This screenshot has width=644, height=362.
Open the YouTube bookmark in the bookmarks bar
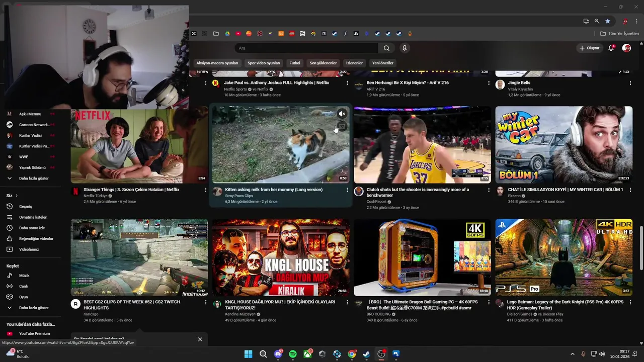tap(237, 34)
